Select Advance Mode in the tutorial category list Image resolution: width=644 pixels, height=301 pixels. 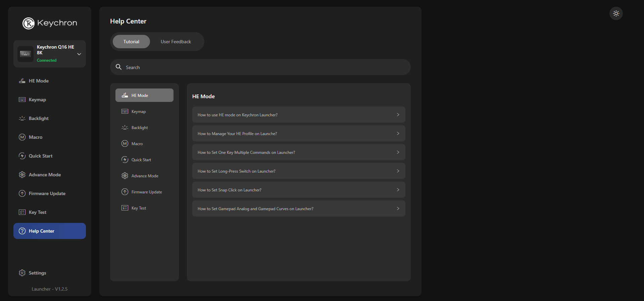point(145,176)
